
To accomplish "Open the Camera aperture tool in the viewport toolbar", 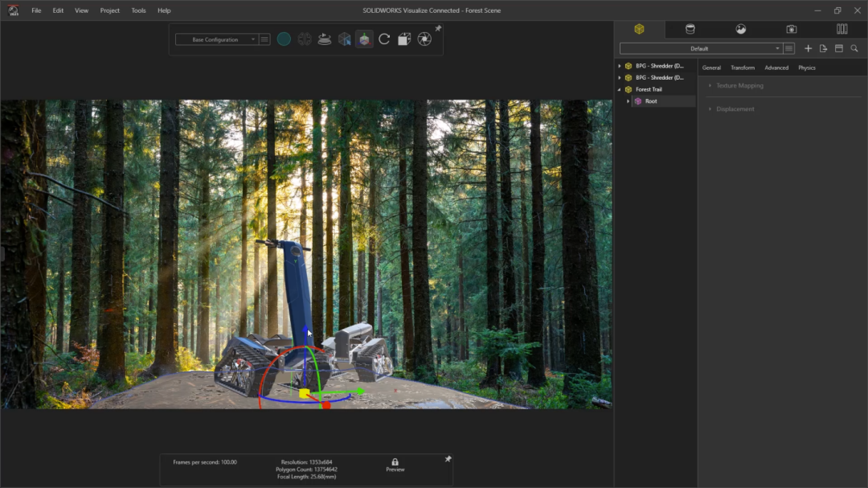I will (x=424, y=39).
